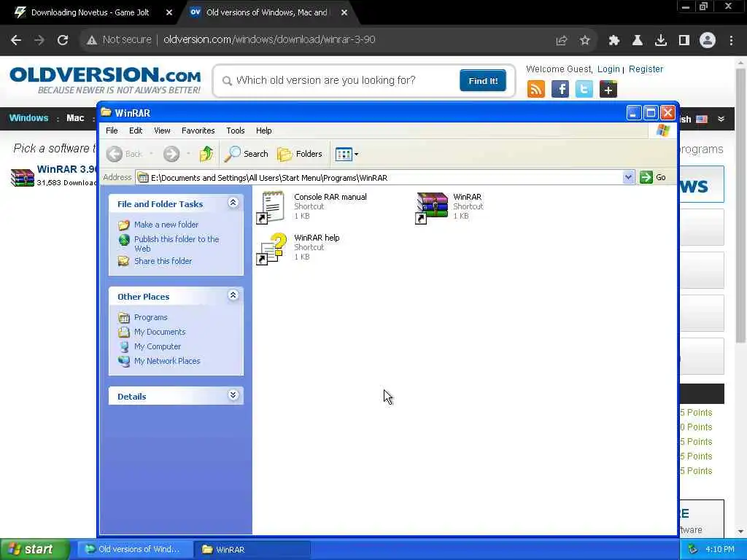Select Windows in the site navigation bar

tap(28, 118)
